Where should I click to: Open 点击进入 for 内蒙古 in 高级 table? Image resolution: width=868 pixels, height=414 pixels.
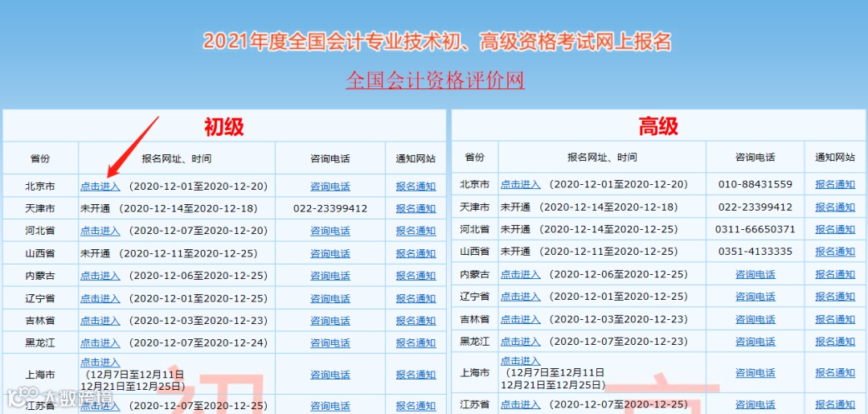click(x=520, y=274)
